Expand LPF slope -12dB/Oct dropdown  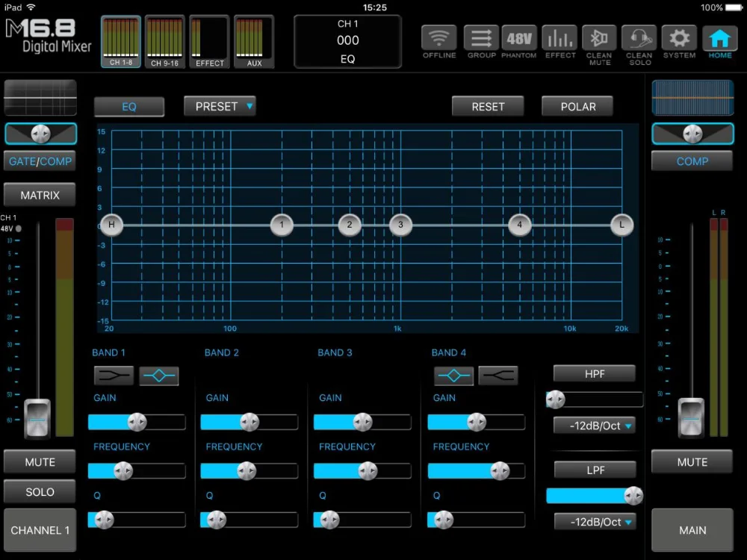coord(595,522)
